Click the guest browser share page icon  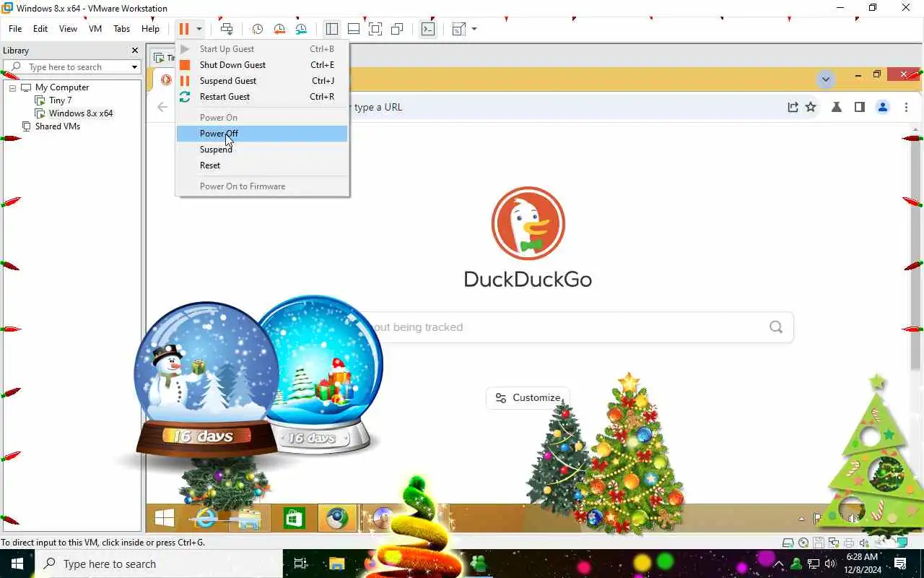click(x=793, y=107)
